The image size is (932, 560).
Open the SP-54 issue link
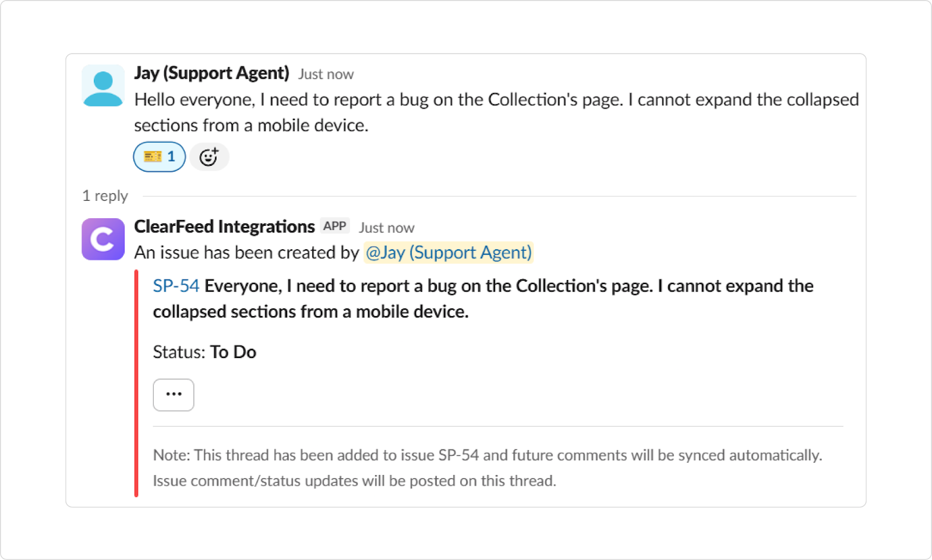[x=176, y=286]
